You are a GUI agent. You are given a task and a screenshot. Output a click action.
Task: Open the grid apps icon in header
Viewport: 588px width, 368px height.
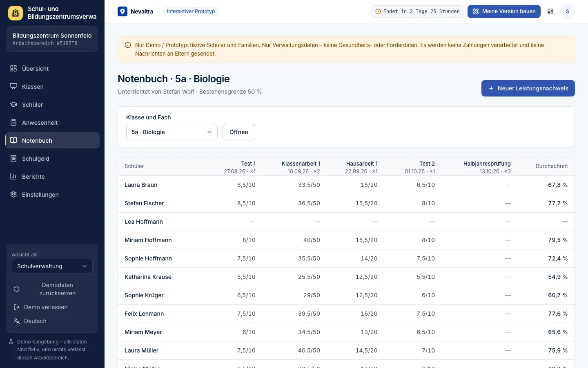(550, 11)
